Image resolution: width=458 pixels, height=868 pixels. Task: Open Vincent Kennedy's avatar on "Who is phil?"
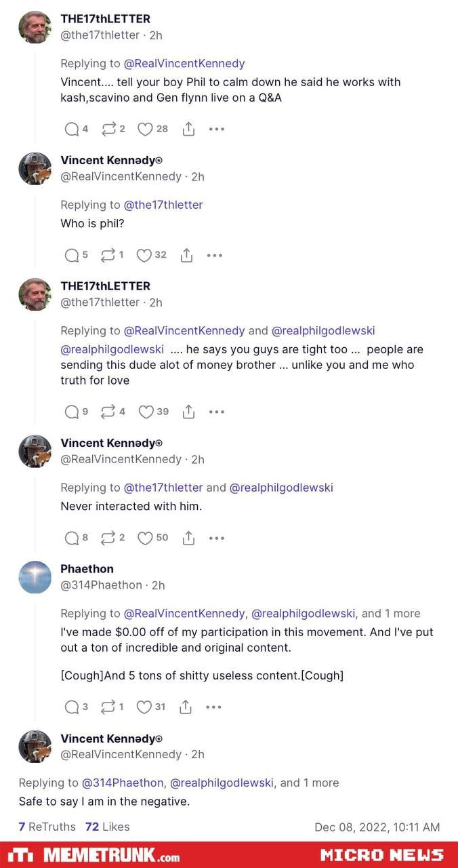coord(35,168)
